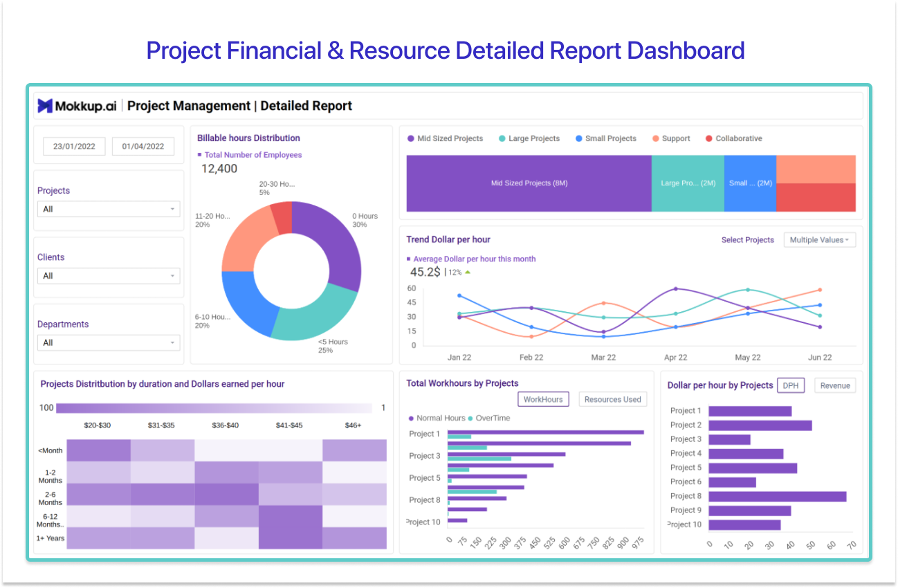This screenshot has width=898, height=588.
Task: Click the $46+ heatmap column header
Action: (353, 425)
